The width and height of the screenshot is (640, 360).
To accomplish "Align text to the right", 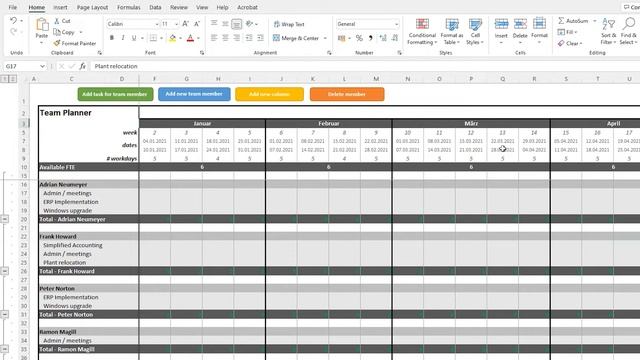I will coord(237,38).
